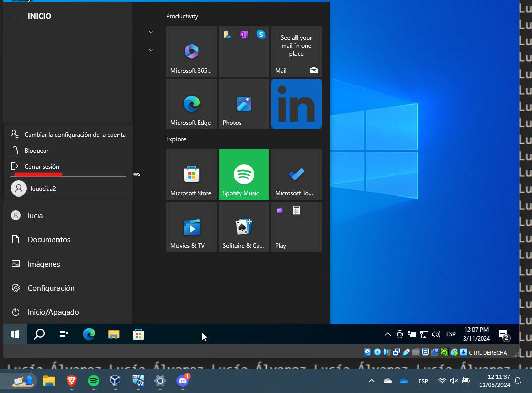Expand the Start menu hamburger button
The image size is (532, 393).
click(x=15, y=16)
